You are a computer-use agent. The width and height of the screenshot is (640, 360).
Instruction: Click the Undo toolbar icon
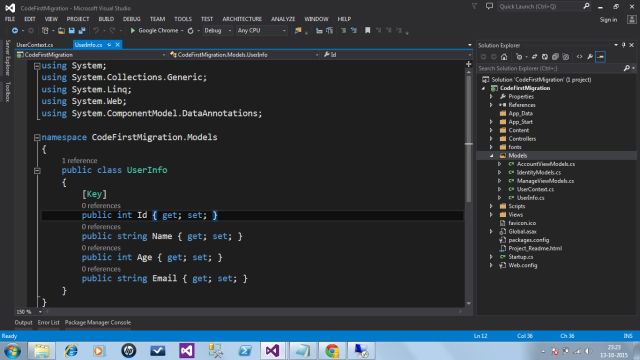pyautogui.click(x=96, y=31)
